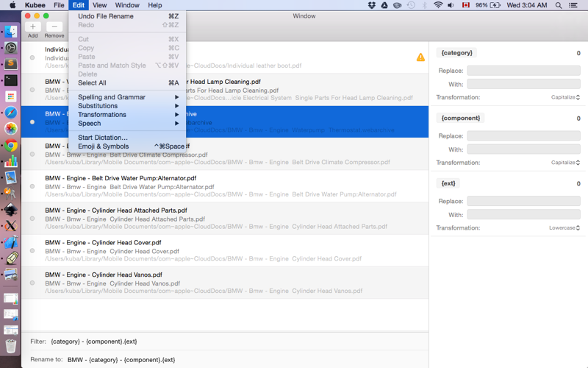
Task: Open Keychain Access in the Dock
Action: (x=10, y=194)
